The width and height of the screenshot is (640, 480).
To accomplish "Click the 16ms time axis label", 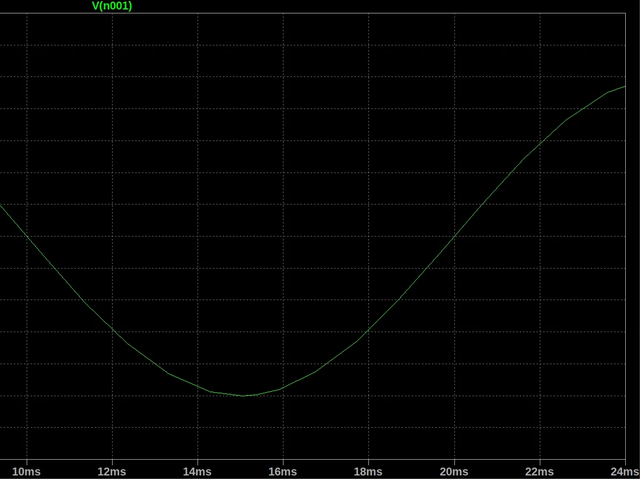I will (x=283, y=471).
